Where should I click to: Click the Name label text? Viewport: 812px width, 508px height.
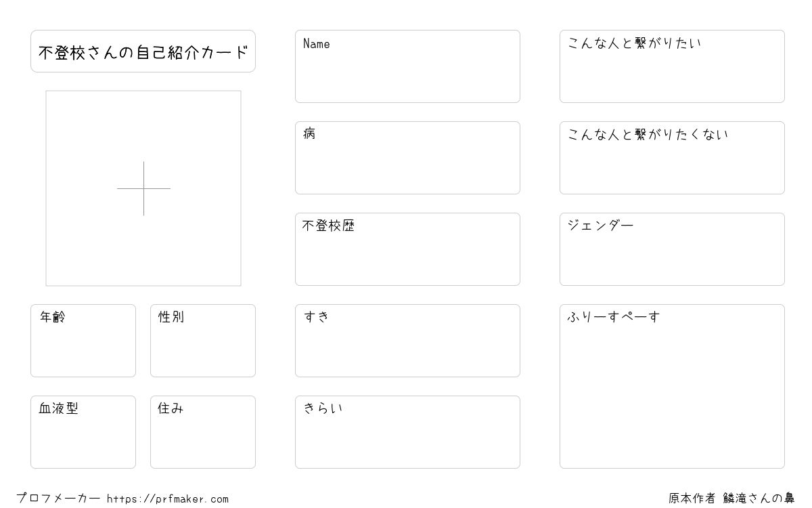317,44
